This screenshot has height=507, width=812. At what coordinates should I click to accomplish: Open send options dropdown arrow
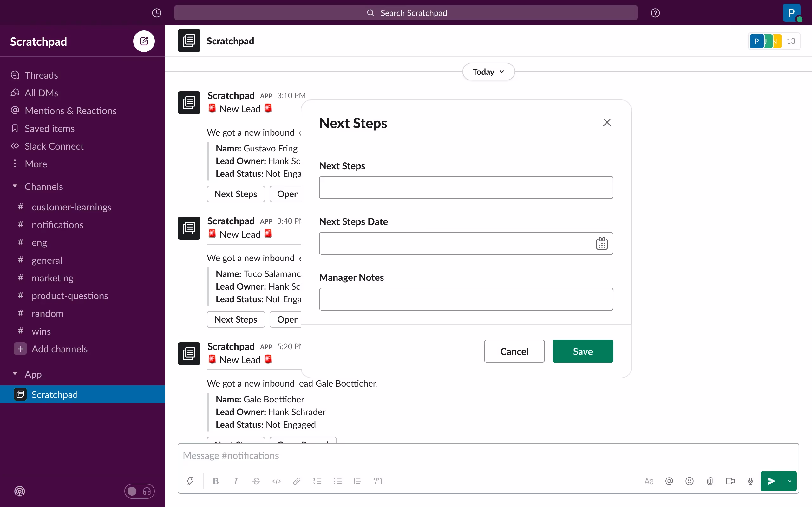(789, 481)
